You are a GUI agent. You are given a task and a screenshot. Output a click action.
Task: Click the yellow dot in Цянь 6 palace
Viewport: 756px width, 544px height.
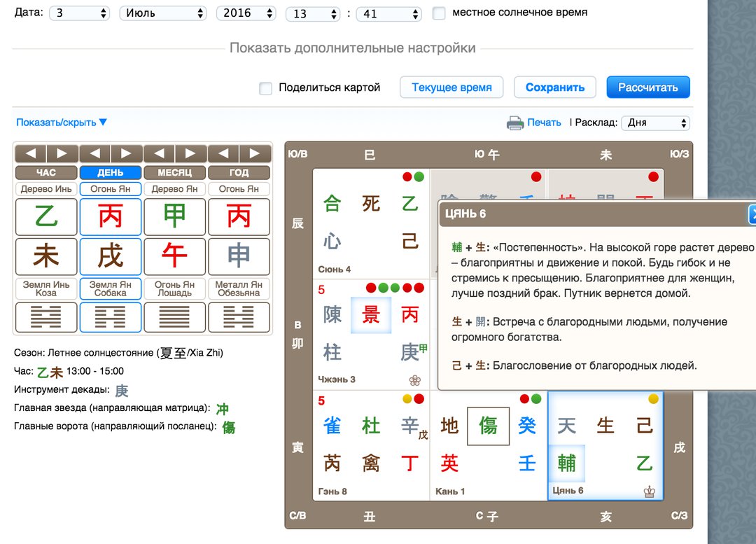[653, 399]
